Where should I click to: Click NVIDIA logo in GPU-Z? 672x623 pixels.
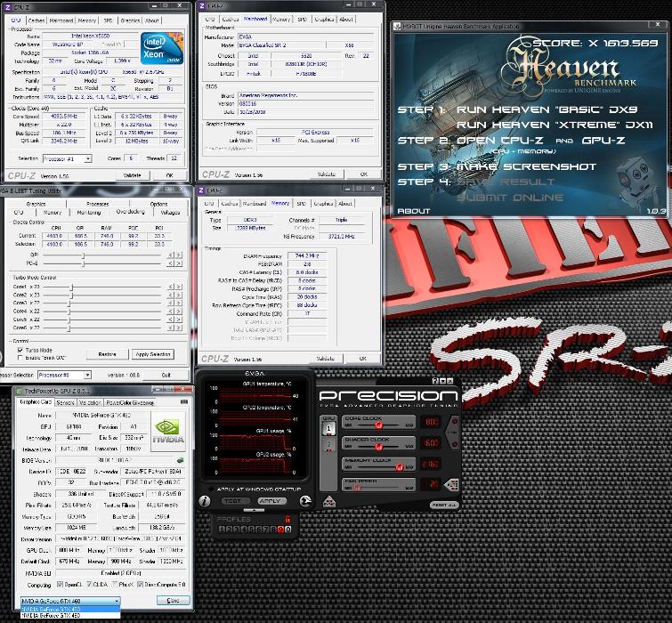pyautogui.click(x=168, y=432)
